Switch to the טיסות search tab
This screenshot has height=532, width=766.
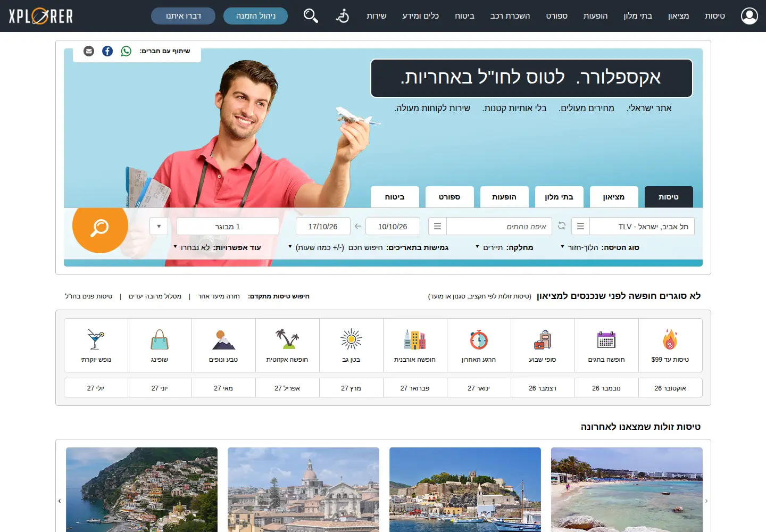pyautogui.click(x=669, y=197)
